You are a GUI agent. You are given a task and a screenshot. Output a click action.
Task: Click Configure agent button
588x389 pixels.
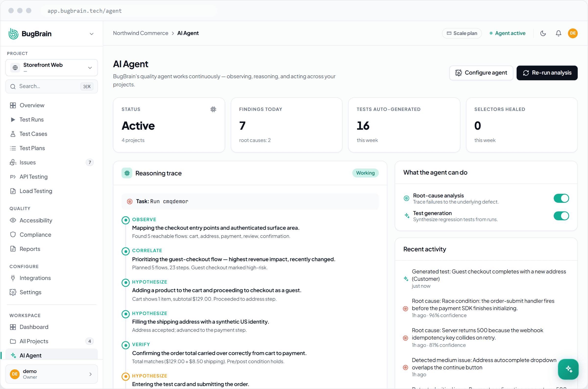click(481, 73)
